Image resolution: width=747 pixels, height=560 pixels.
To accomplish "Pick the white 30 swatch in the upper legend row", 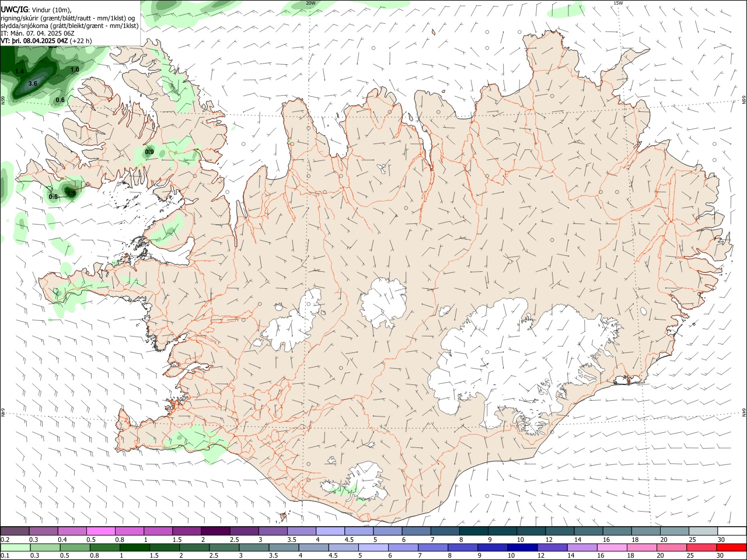I will (x=732, y=531).
